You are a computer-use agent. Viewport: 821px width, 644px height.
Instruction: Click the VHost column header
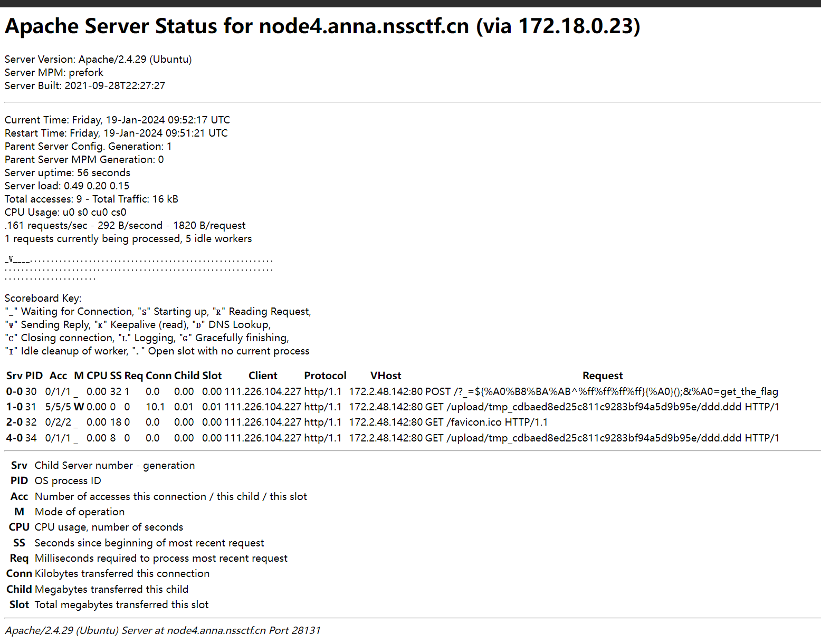386,376
